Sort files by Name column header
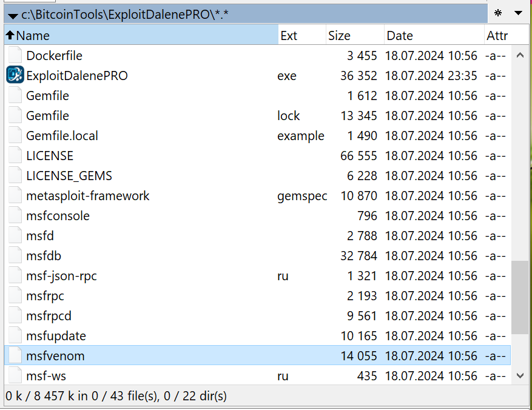Image resolution: width=532 pixels, height=410 pixels. pos(141,35)
